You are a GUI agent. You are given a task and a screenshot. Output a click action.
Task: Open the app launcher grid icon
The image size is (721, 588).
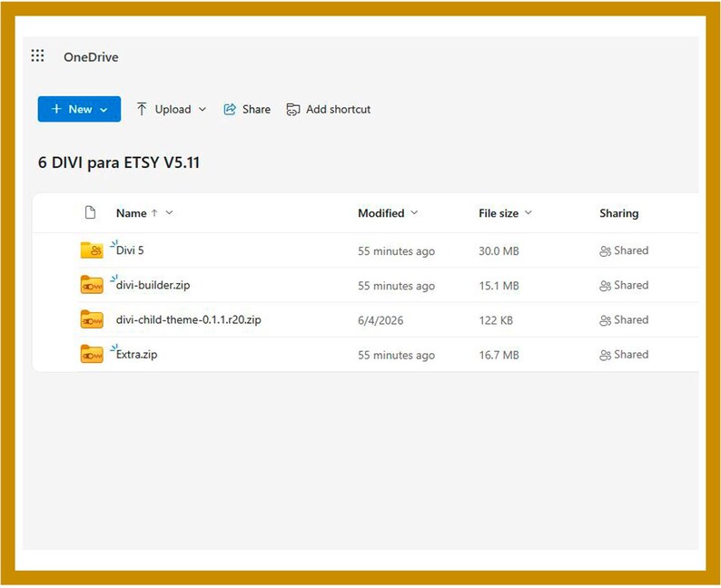coord(38,56)
